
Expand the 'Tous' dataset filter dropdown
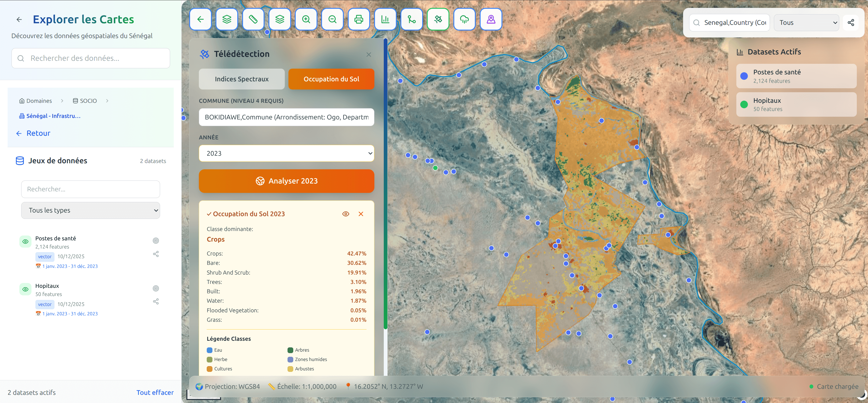tap(806, 23)
